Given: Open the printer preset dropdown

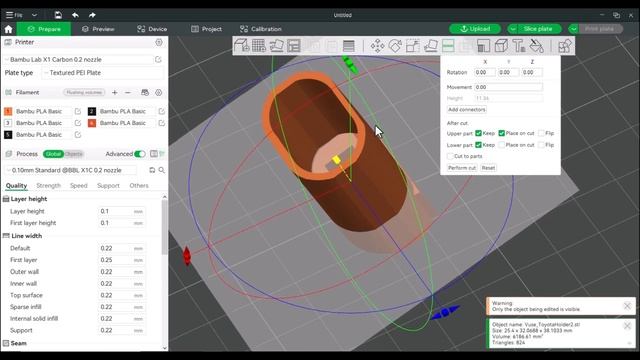Looking at the screenshot, I should [78, 60].
